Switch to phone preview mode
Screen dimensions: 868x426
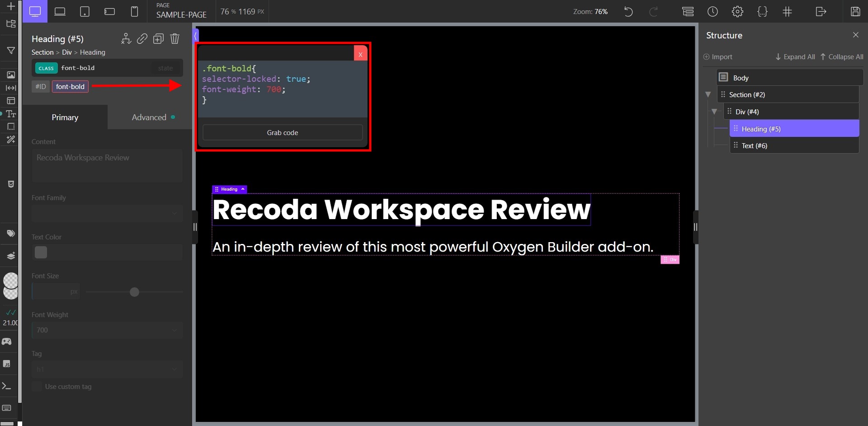[134, 11]
